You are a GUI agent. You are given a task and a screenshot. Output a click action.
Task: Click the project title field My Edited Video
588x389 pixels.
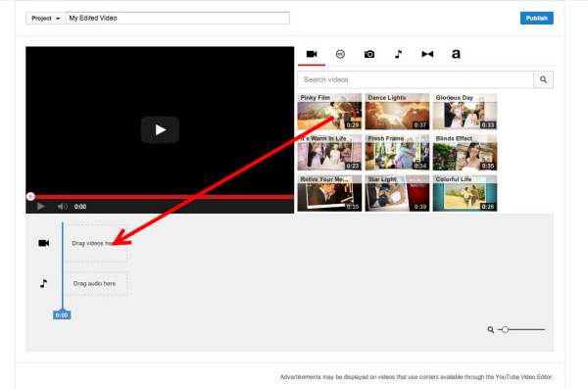click(x=177, y=18)
